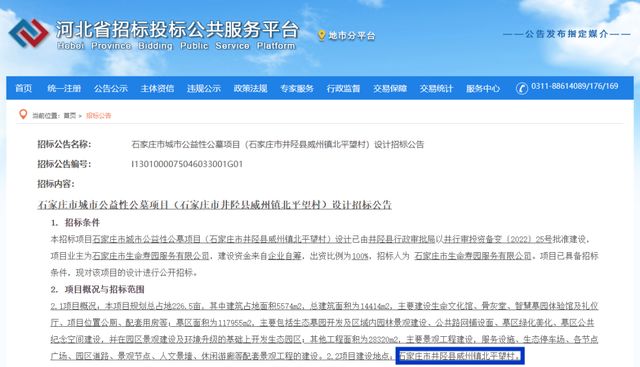Viewport: 640px width, 367px height.
Task: Click the 招标内容 label
Action: pyautogui.click(x=56, y=184)
